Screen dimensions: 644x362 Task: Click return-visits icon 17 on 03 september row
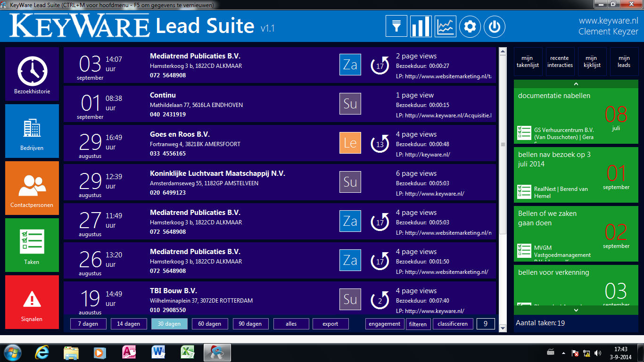(x=380, y=66)
